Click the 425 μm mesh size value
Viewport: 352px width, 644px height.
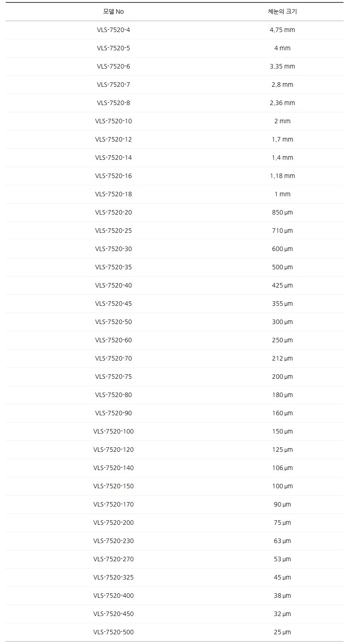point(282,286)
